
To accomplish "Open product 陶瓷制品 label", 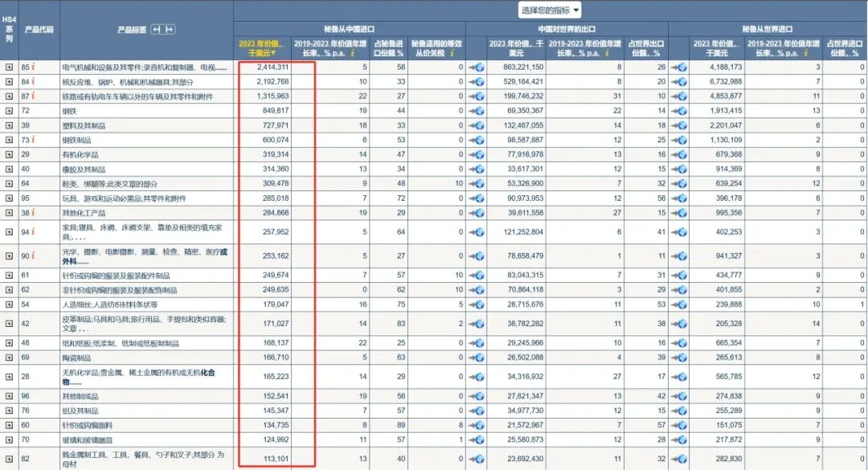I will coord(76,358).
